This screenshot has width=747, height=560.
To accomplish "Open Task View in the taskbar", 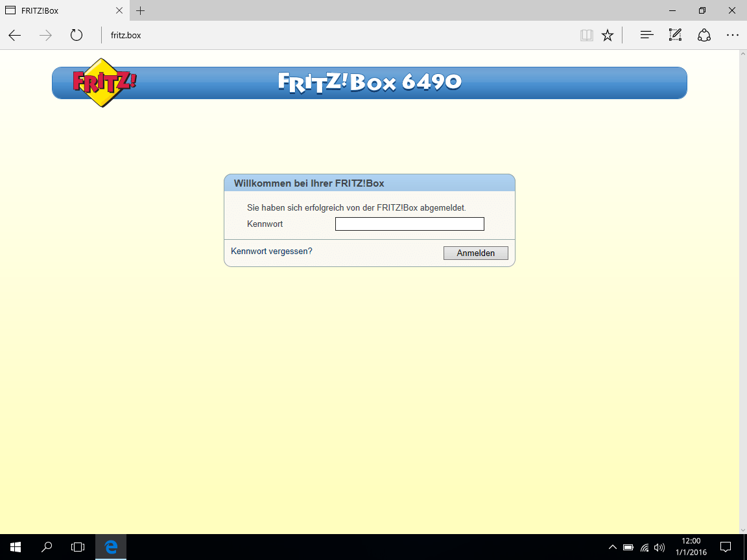I will tap(78, 547).
